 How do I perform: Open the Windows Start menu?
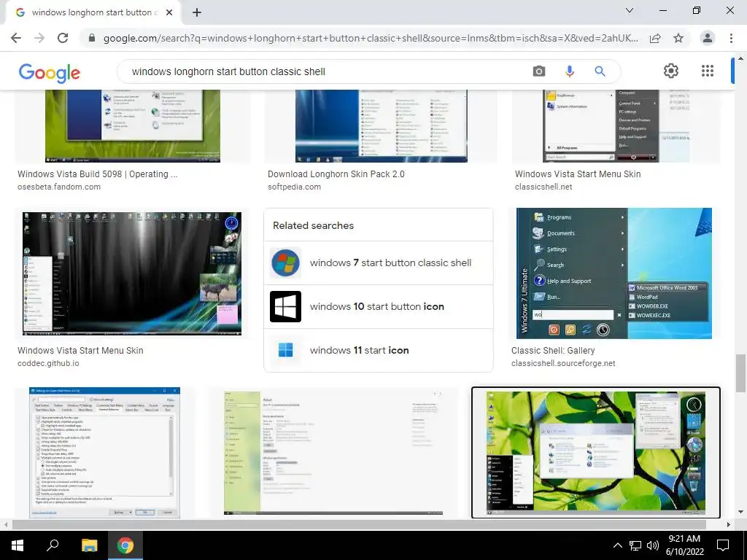coord(18,545)
